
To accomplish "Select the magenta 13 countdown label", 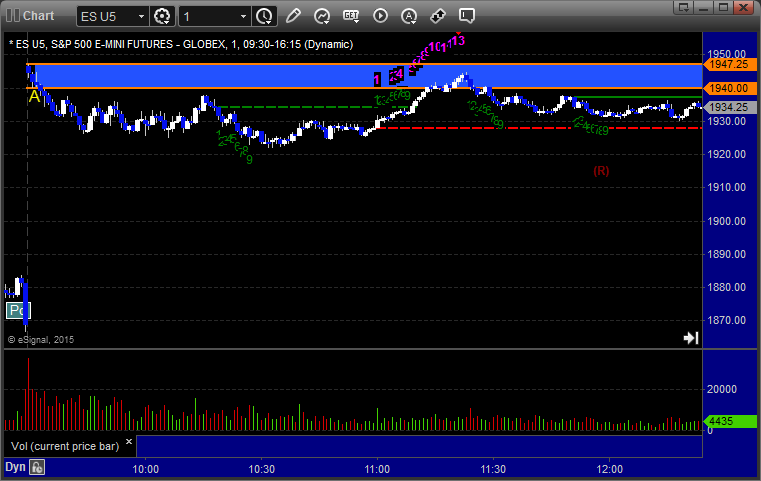I will click(x=458, y=40).
